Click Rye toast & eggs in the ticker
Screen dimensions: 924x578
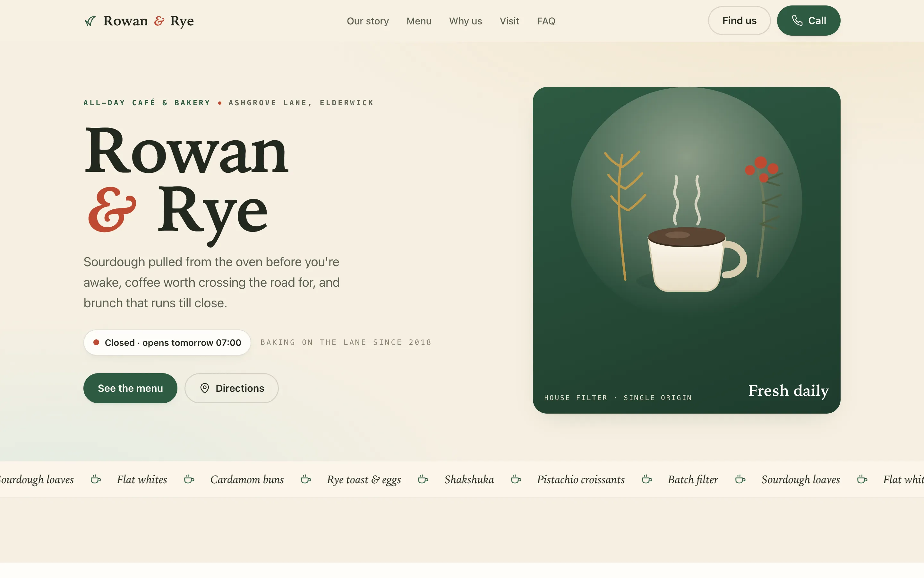coord(364,480)
